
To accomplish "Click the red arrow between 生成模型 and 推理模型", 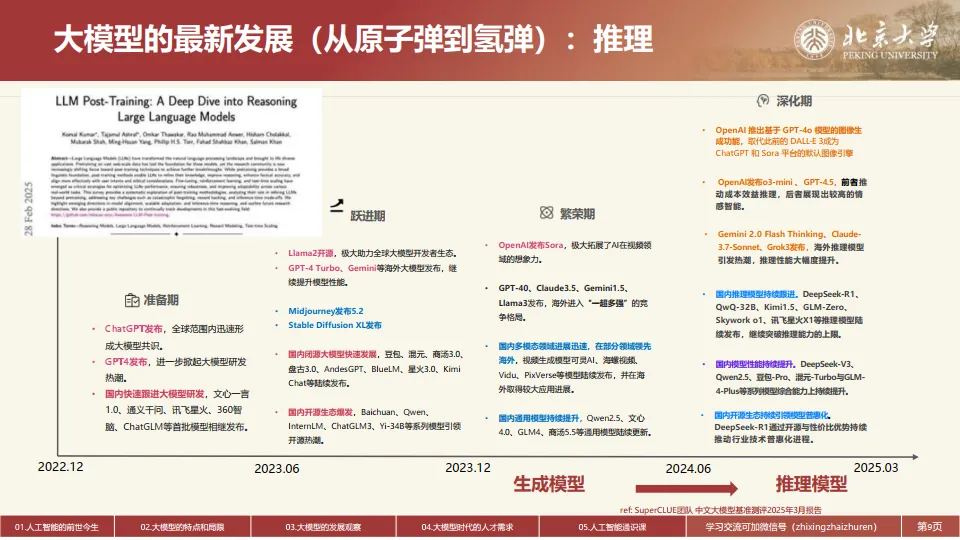I will [x=686, y=488].
